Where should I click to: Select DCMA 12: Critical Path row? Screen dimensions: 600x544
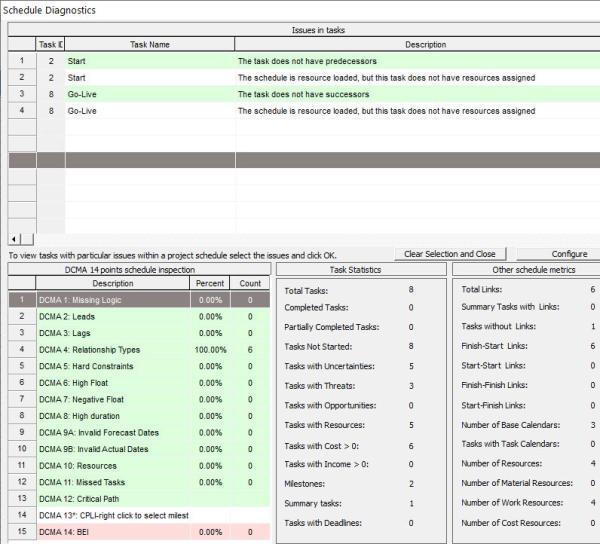click(x=139, y=499)
